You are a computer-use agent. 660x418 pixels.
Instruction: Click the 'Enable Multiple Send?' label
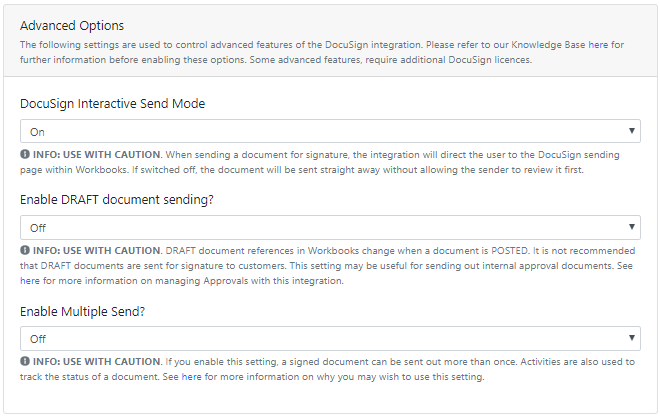[82, 312]
